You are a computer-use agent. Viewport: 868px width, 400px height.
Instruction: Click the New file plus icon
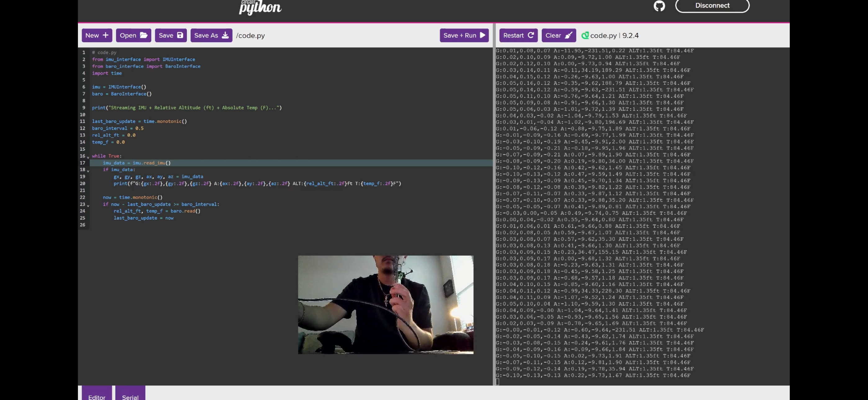click(106, 35)
